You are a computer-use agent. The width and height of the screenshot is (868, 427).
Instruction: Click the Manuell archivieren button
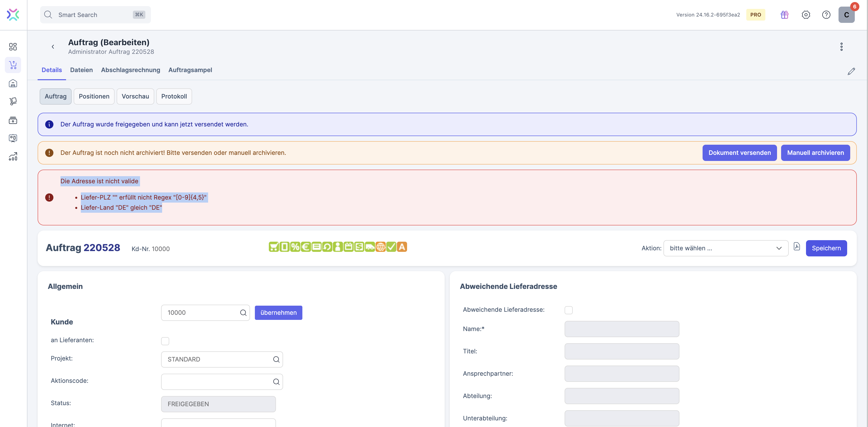click(x=815, y=153)
